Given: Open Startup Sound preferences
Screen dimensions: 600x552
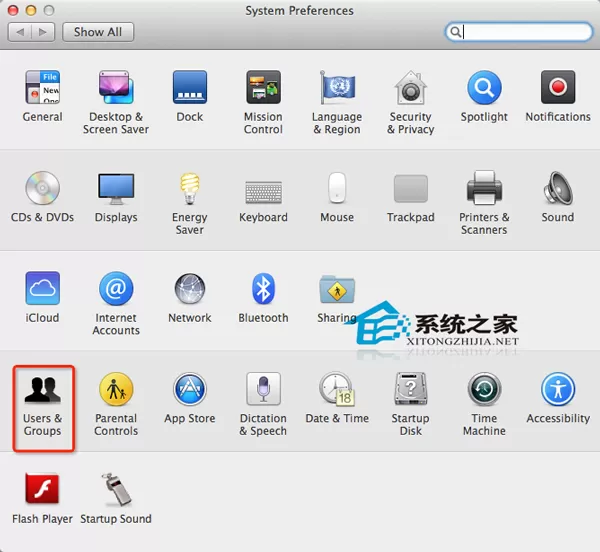Looking at the screenshot, I should (x=116, y=499).
